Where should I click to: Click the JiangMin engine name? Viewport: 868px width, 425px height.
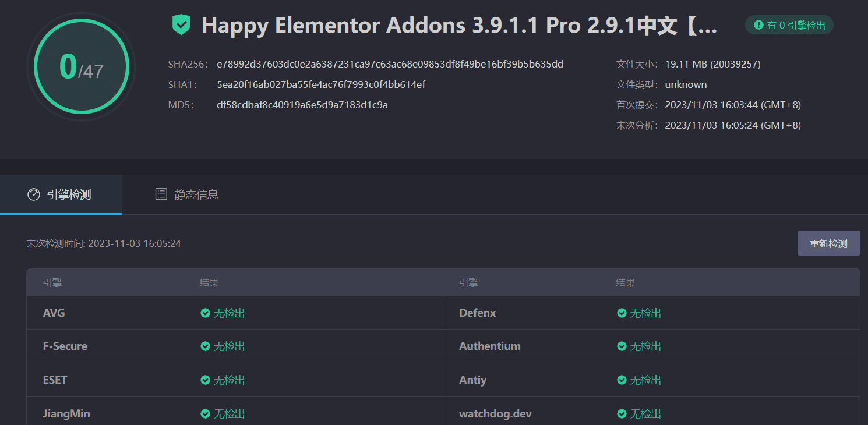66,414
